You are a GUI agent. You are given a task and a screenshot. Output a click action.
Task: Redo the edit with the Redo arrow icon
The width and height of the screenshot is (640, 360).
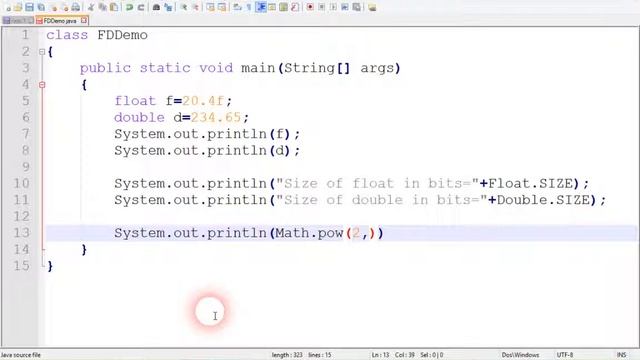(x=141, y=7)
